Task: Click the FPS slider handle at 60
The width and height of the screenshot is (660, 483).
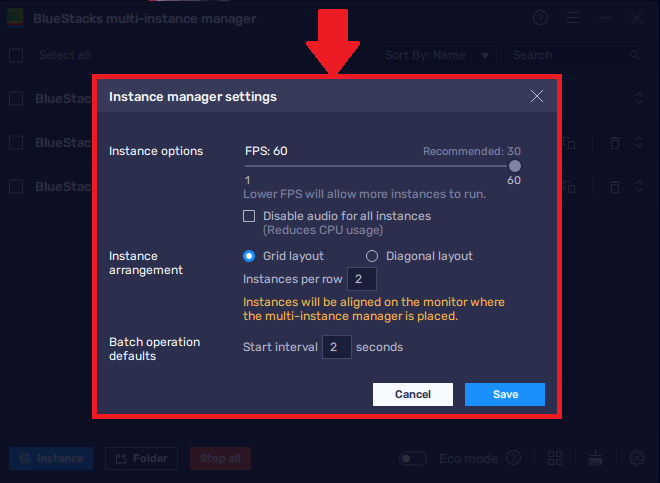Action: pos(514,167)
